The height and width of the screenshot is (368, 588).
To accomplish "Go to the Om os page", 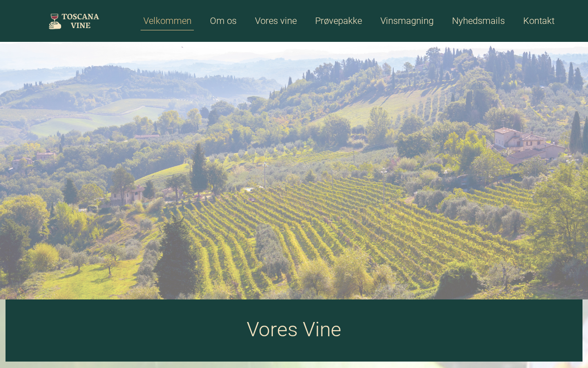I will [x=223, y=21].
